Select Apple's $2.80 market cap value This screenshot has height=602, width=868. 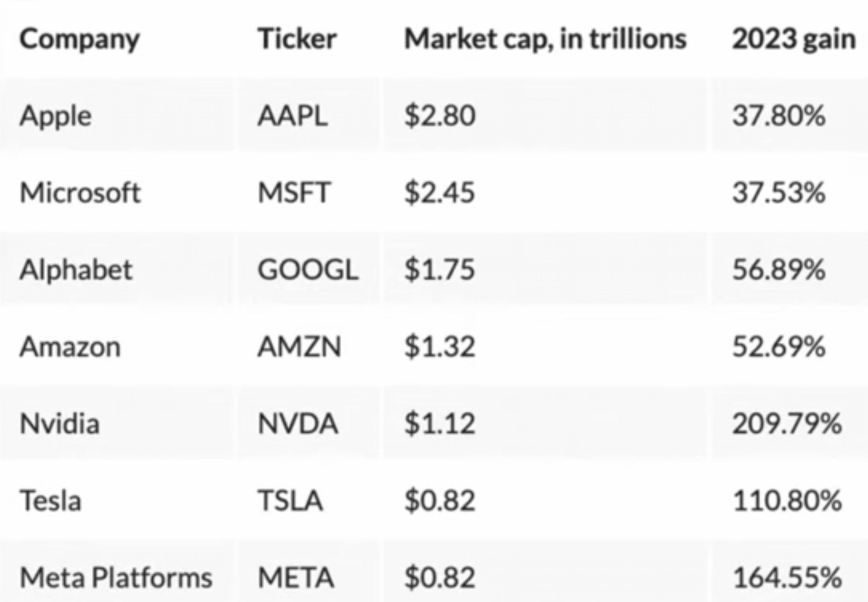pos(439,116)
